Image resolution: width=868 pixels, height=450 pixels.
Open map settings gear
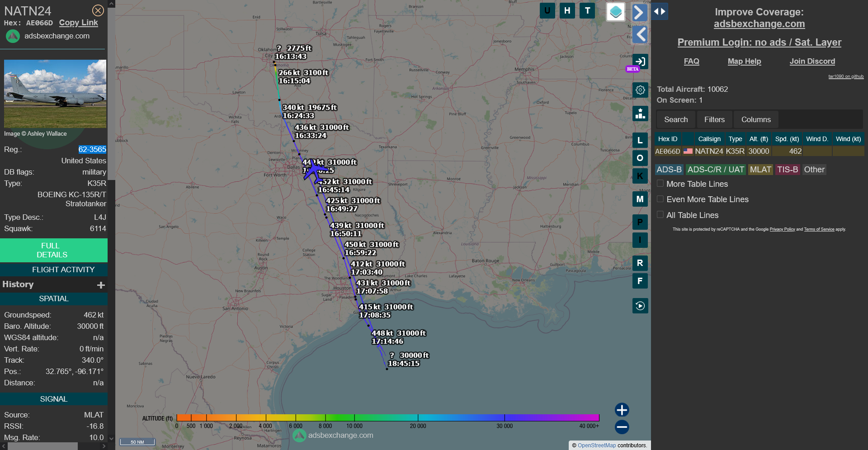click(640, 90)
